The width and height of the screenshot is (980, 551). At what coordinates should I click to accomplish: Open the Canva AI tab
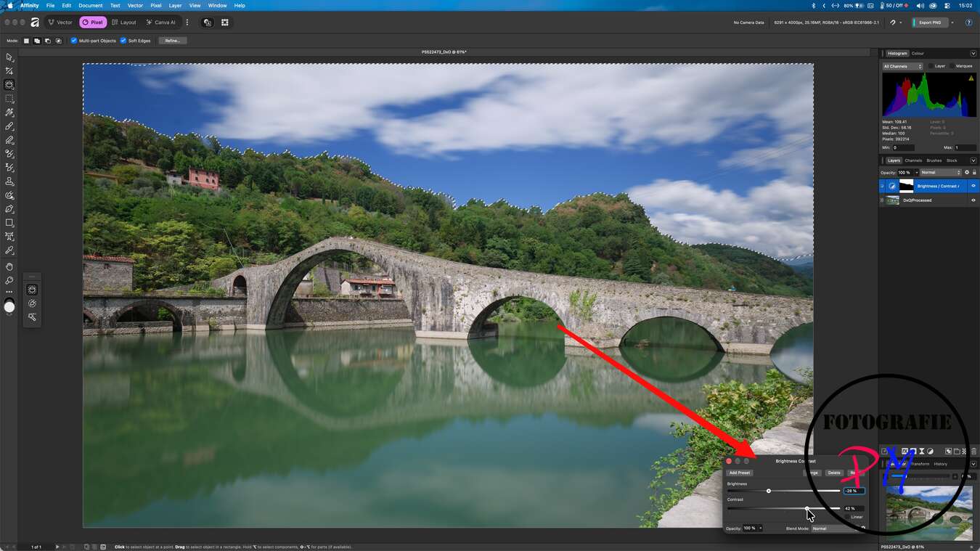tap(160, 23)
